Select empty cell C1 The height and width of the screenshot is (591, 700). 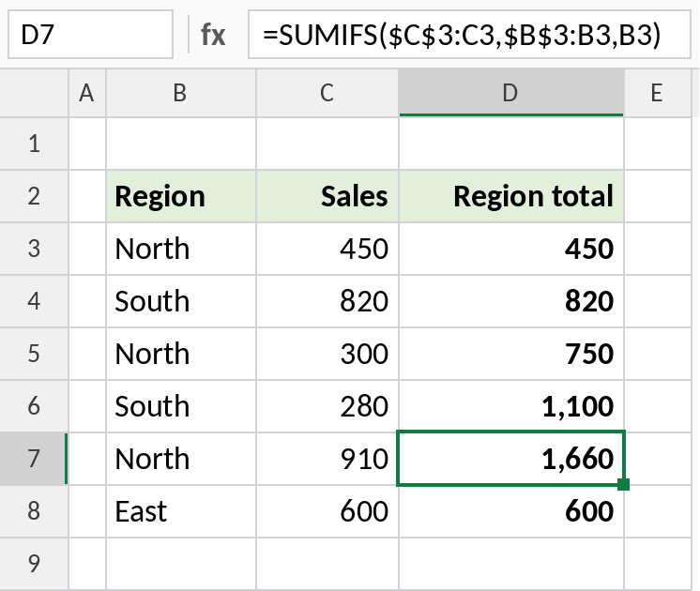(327, 144)
